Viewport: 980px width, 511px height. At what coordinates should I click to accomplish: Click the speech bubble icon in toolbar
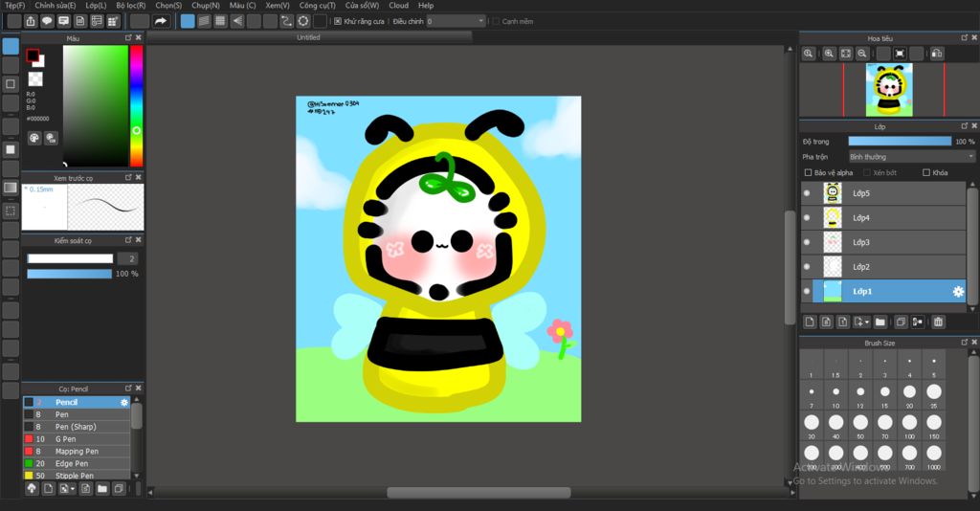point(47,21)
